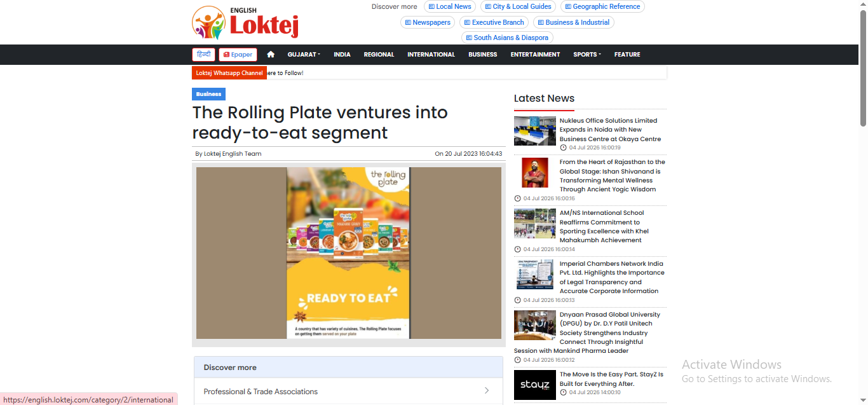Image resolution: width=868 pixels, height=405 pixels.
Task: Read Imperial Chambers Network India article
Action: coord(612,277)
